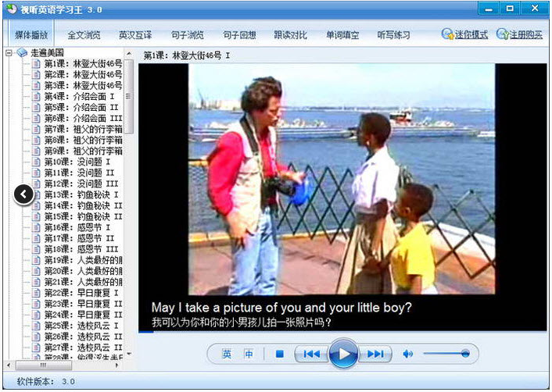Collapse the 走遍美国 tree node

pos(9,53)
